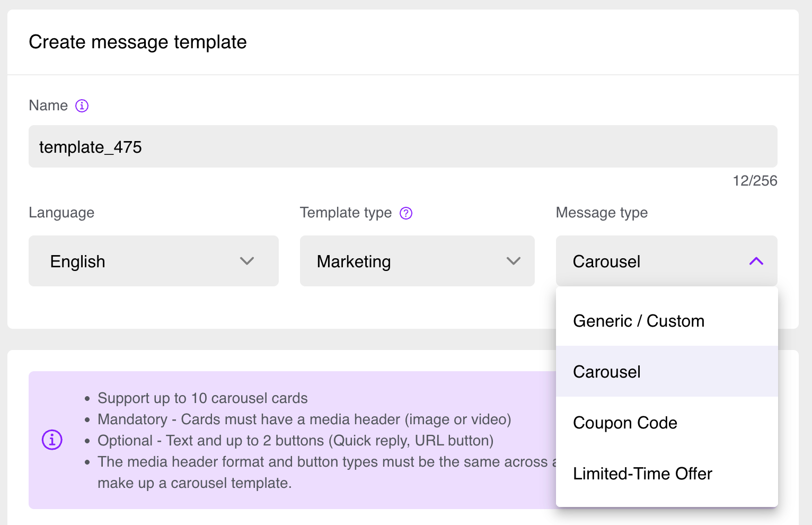Click the Template type field label
Image resolution: width=812 pixels, height=525 pixels.
[x=346, y=213]
